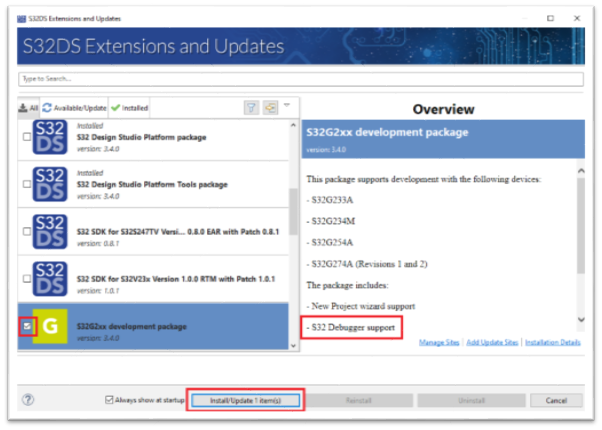602x430 pixels.
Task: Close the S32DS Extensions and Updates window
Action: [x=577, y=18]
